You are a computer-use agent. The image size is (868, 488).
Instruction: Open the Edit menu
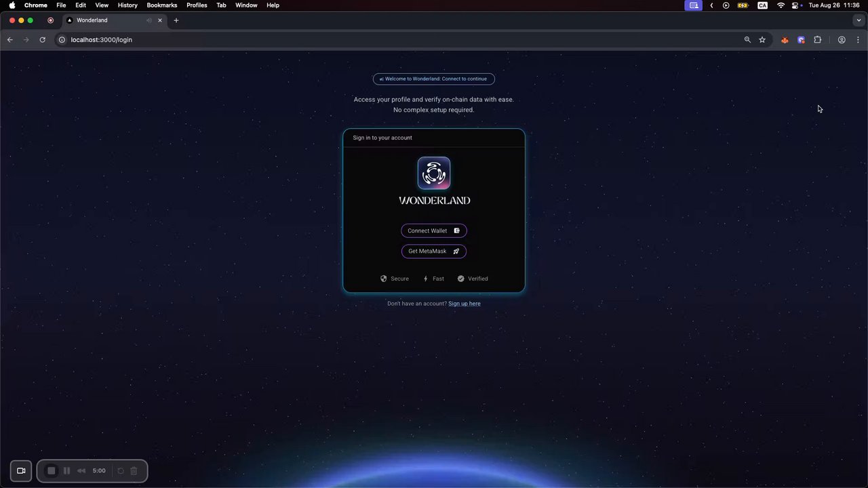coord(81,5)
